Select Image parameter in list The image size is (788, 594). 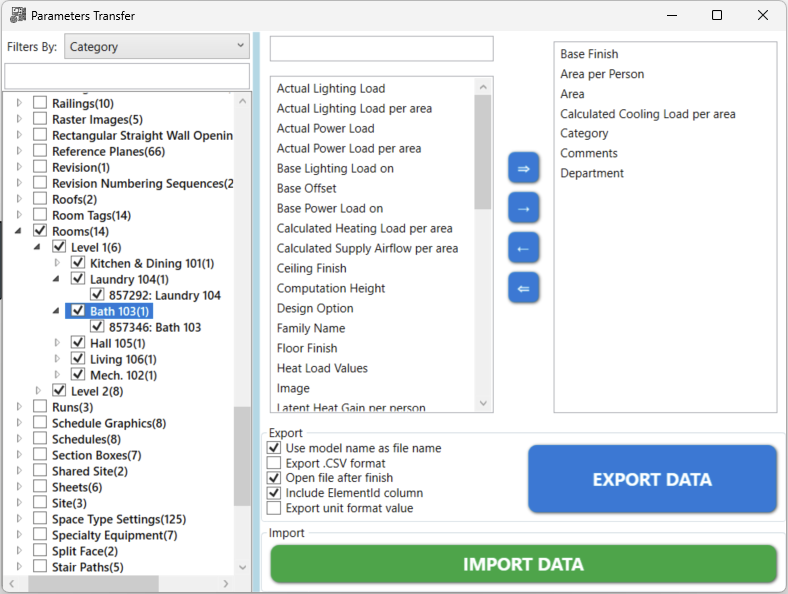point(293,388)
